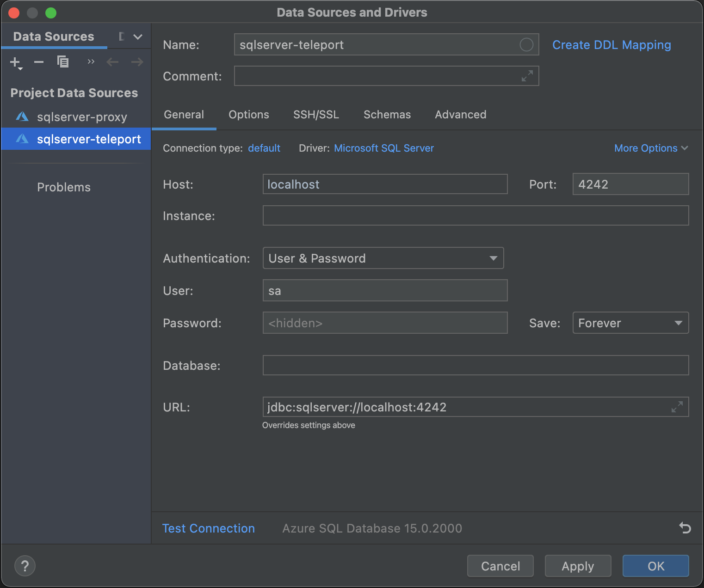This screenshot has width=704, height=588.
Task: Click inside the Database field
Action: pyautogui.click(x=476, y=365)
